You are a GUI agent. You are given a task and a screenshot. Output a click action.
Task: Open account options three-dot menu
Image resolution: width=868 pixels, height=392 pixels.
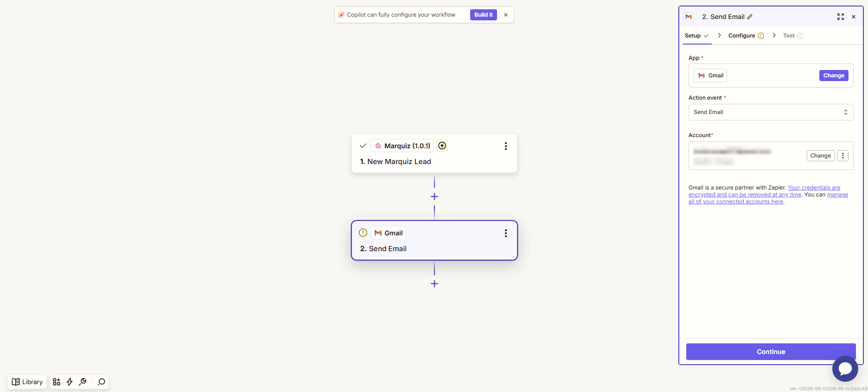point(843,156)
